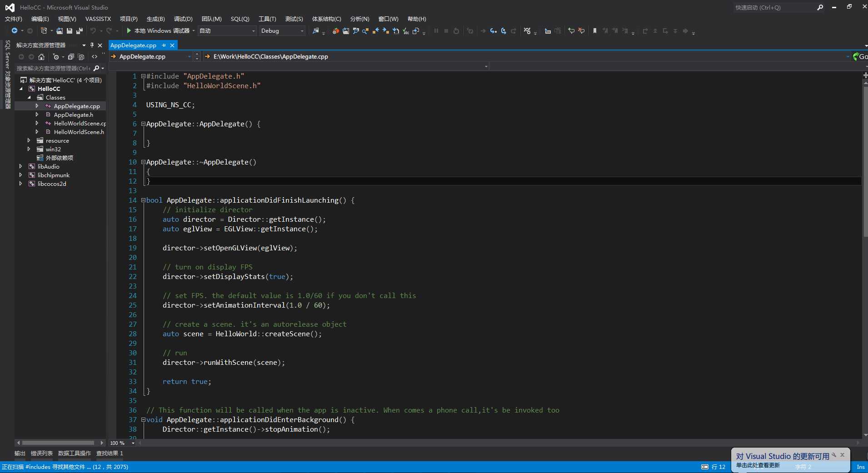The image size is (868, 473).
Task: Click the Solution Explorer search magnifier
Action: 96,69
